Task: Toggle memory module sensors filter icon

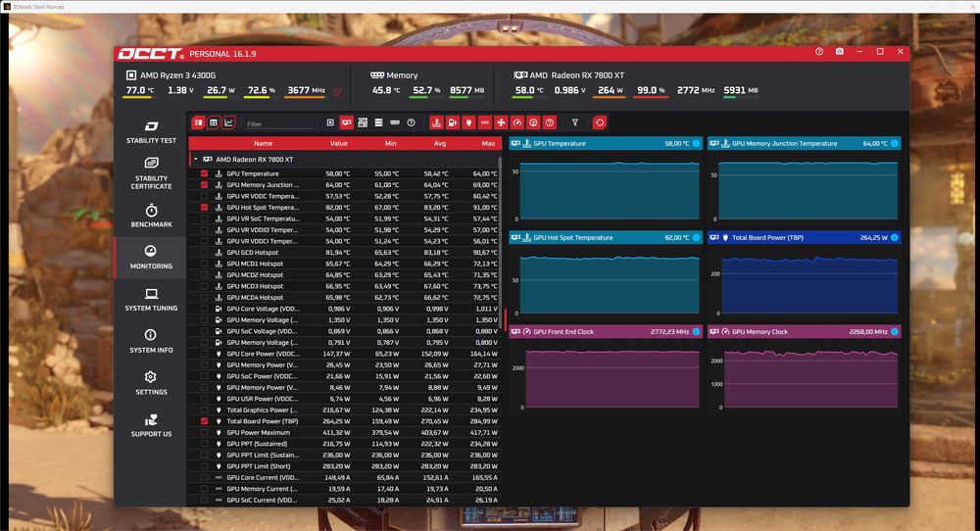Action: point(395,123)
